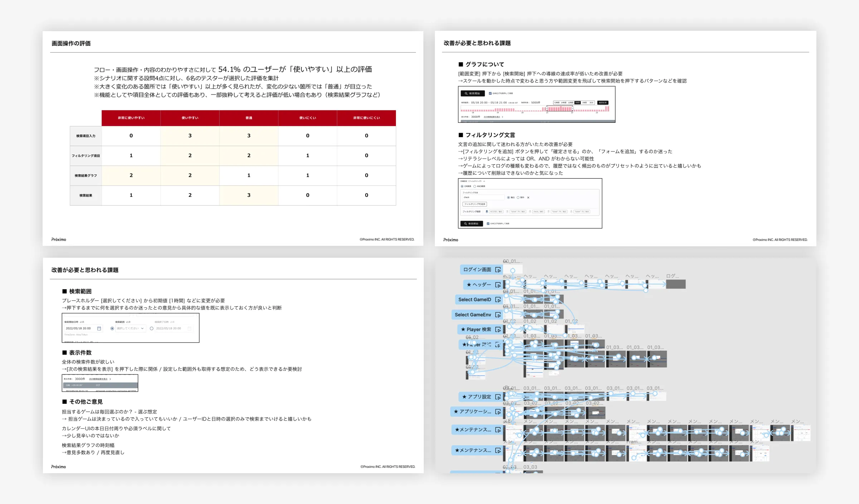Collapse 詳細設定 (フィルタリング) chevron
This screenshot has height=504, width=859.
click(x=484, y=181)
